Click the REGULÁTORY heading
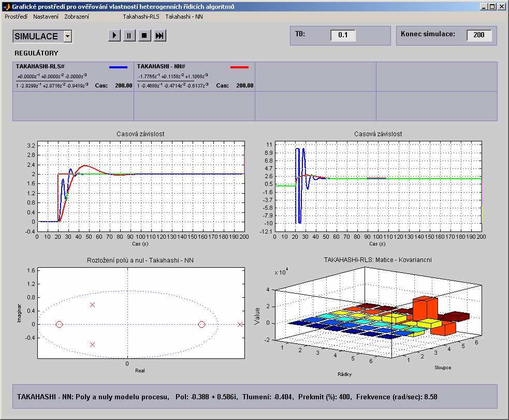Screen dimensions: 509x420 tap(36, 53)
